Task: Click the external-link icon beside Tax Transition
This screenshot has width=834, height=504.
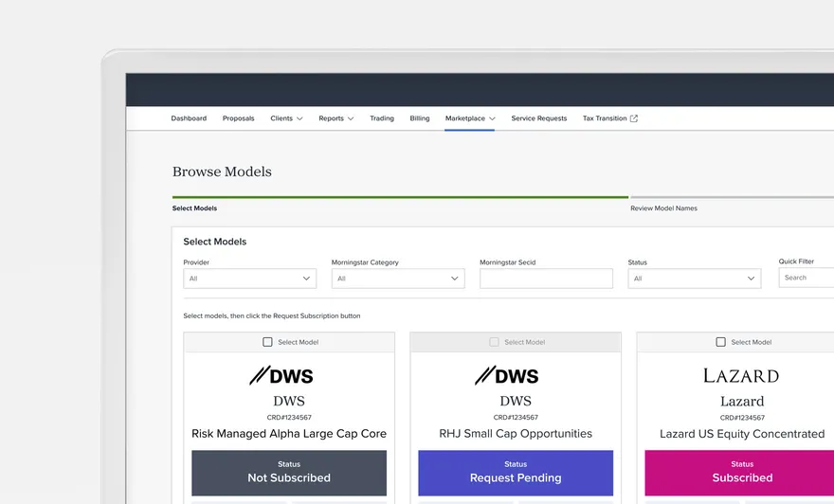Action: pos(633,118)
